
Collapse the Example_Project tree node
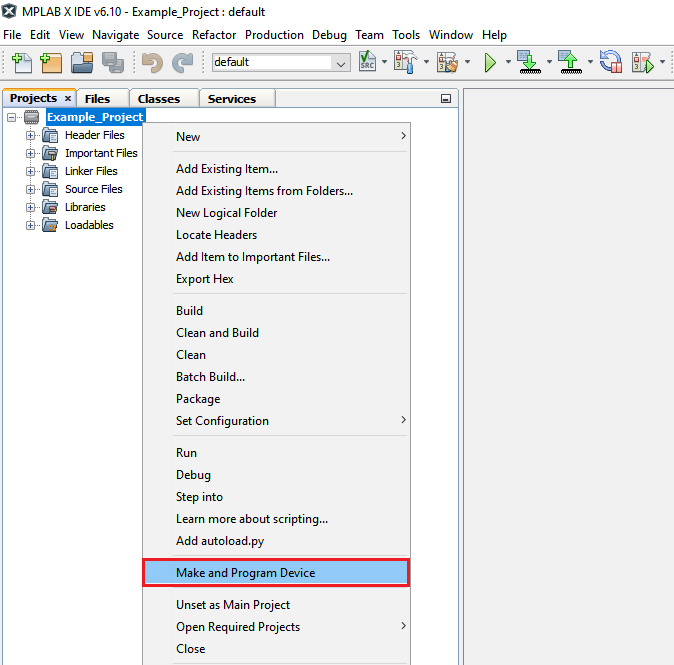click(12, 117)
